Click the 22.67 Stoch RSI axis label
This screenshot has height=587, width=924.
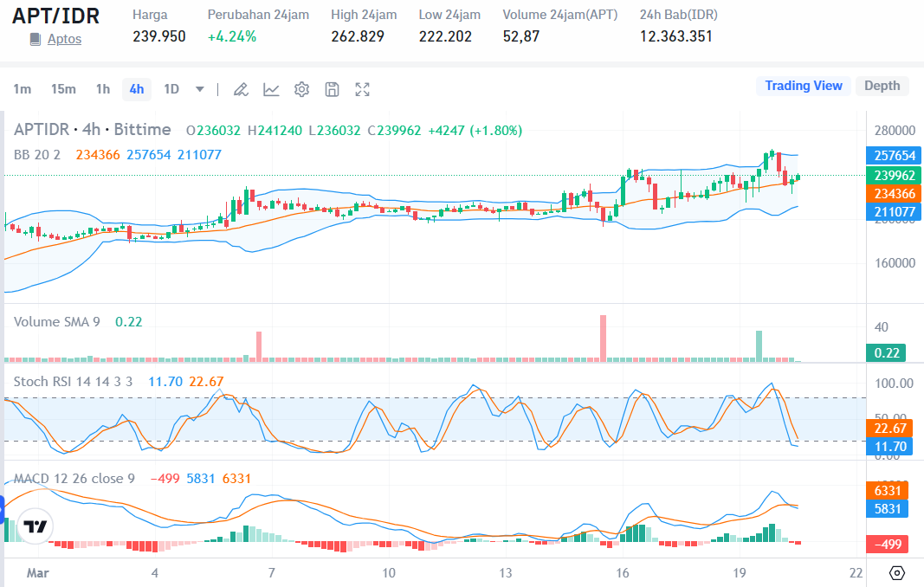[x=889, y=429]
